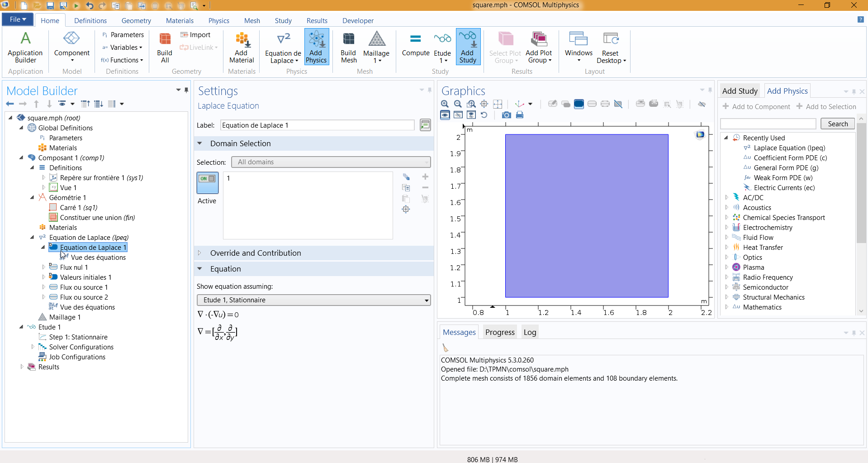The width and height of the screenshot is (868, 463).
Task: Toggle the Active selection switch
Action: [x=207, y=182]
